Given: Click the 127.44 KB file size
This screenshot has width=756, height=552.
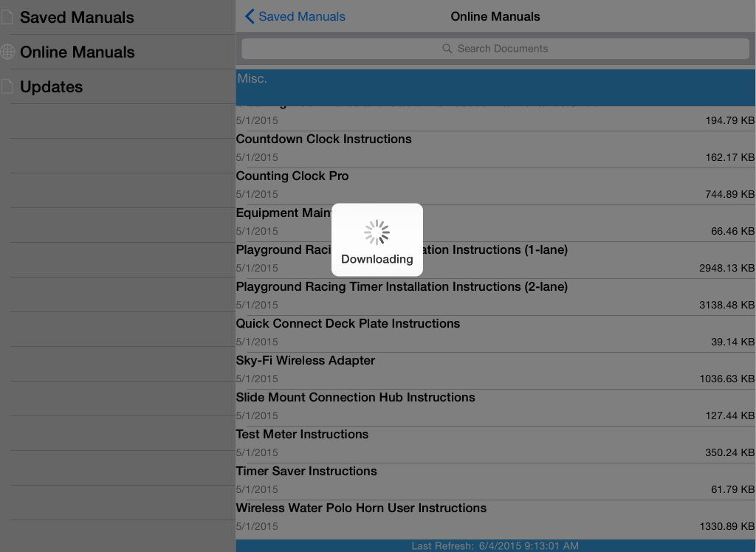Looking at the screenshot, I should pyautogui.click(x=729, y=415).
